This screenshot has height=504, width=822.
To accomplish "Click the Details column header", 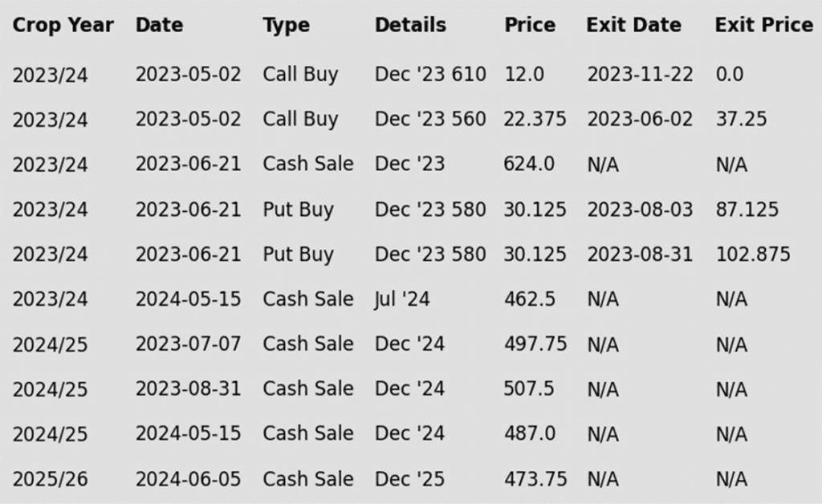I will tap(410, 25).
